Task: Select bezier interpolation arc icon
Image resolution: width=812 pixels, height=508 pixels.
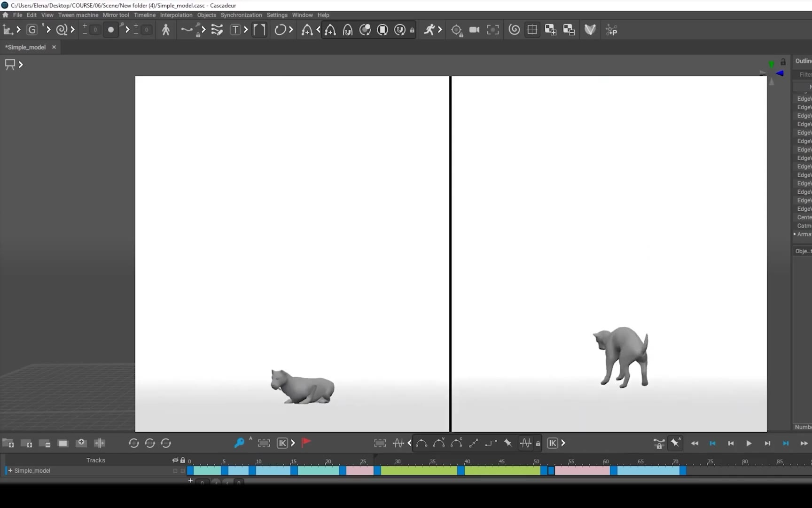Action: [422, 443]
